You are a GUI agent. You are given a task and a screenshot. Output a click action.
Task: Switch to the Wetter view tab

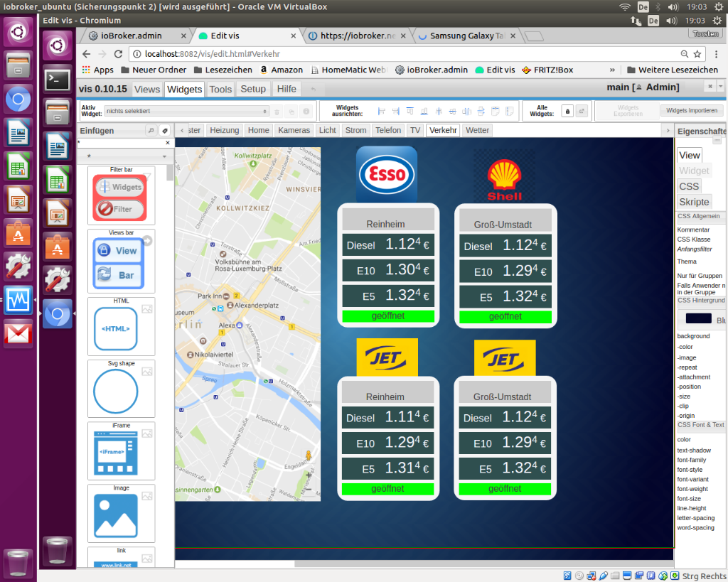[x=477, y=131]
